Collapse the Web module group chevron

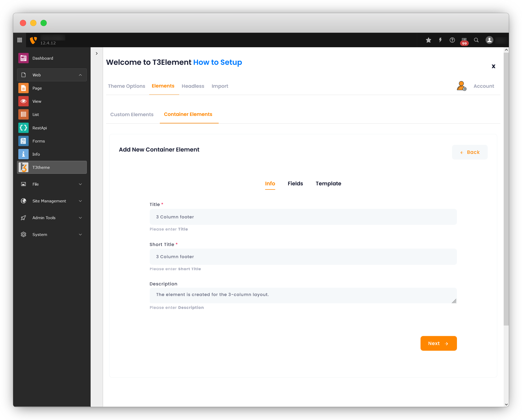click(x=80, y=75)
